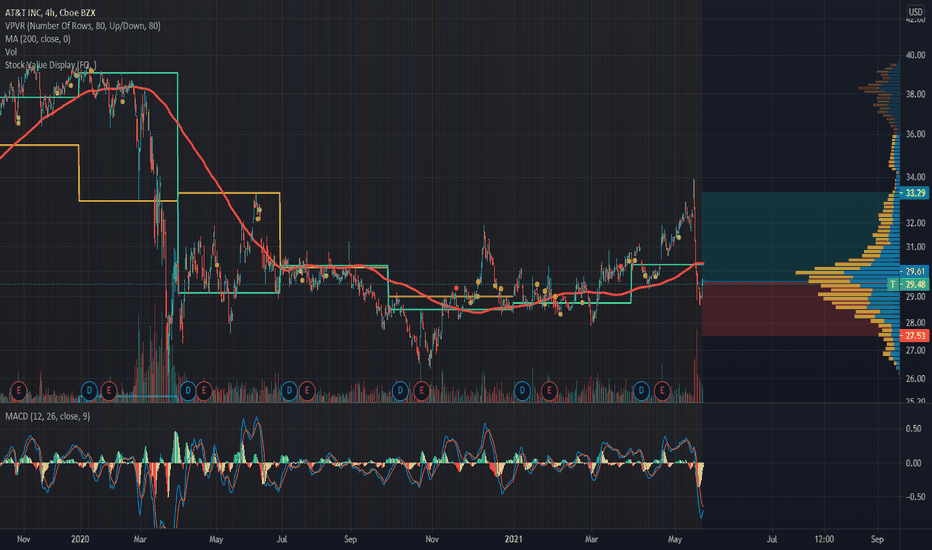Screen dimensions: 932x550
Task: Select the MA (200, close, 0) legend
Action: tap(37, 39)
